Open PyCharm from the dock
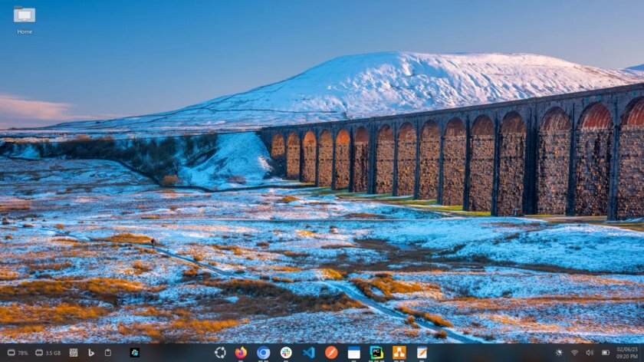Viewport: 644px width, 362px height. 376,353
